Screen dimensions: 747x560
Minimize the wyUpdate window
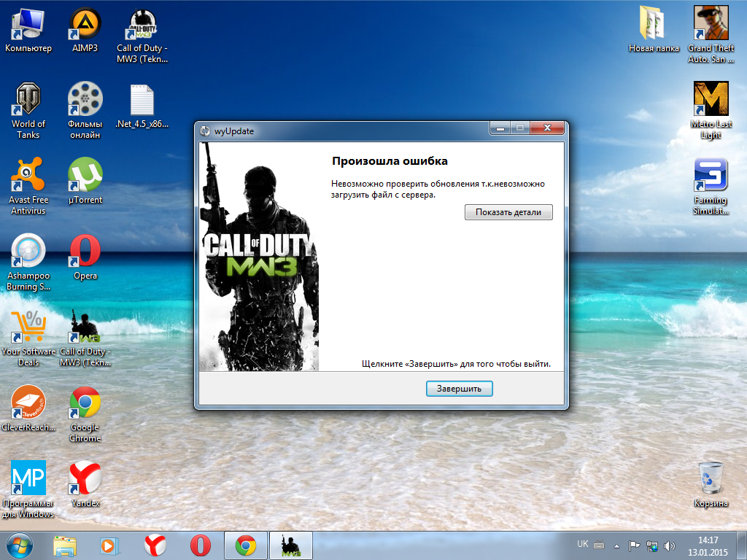tap(500, 128)
